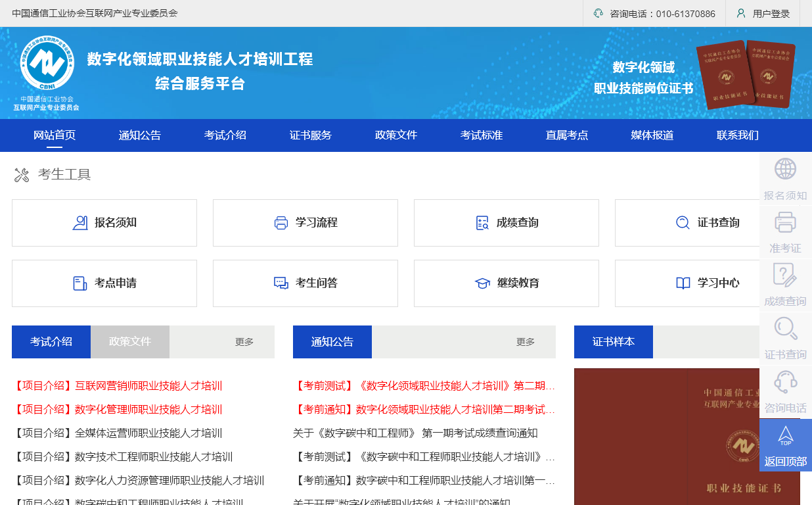Open 【考前测试】数字碳中和工程师 notice
The image size is (812, 505).
[x=424, y=457]
